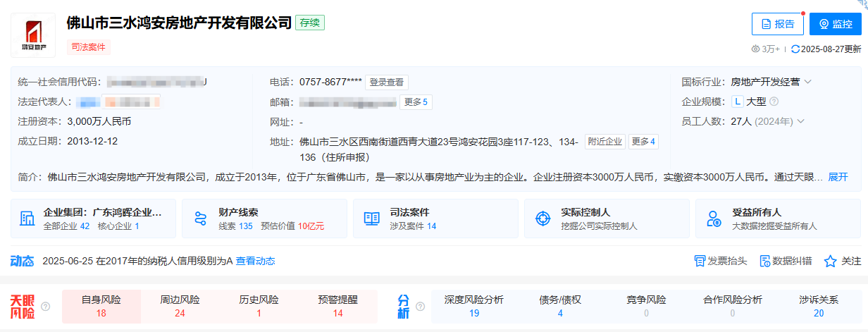This screenshot has height=332, width=868.
Task: Click 全部企业 42 link
Action: tap(66, 226)
